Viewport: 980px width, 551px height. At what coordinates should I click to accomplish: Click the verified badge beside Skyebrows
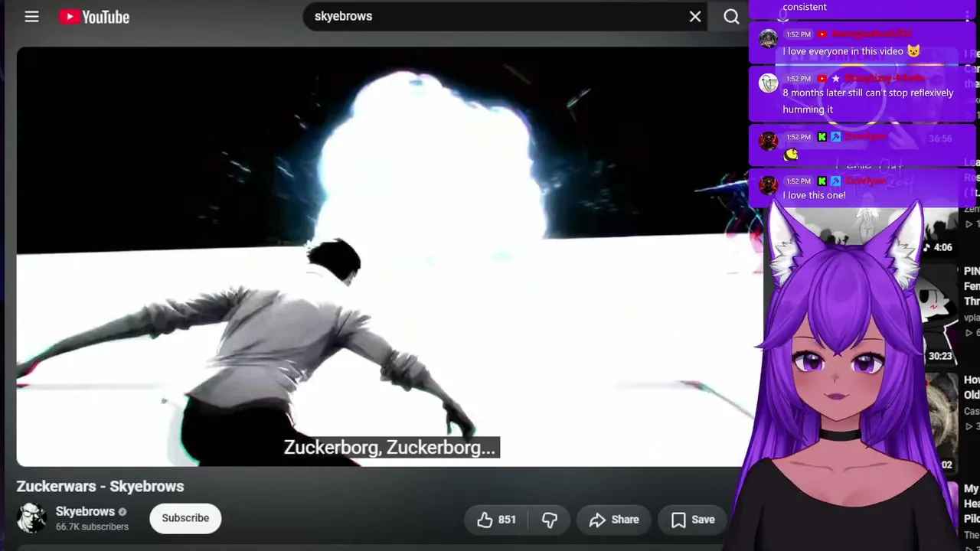pyautogui.click(x=122, y=512)
